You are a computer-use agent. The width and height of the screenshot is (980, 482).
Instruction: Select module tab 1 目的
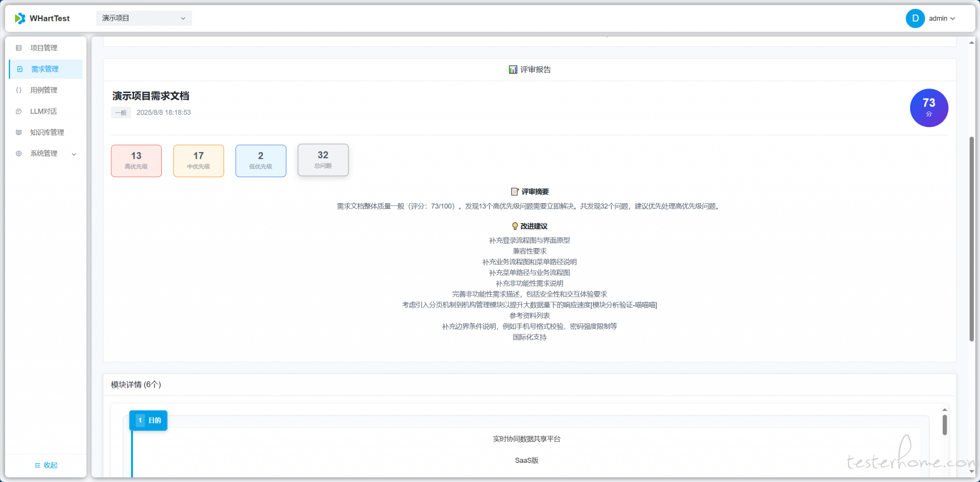(x=149, y=420)
